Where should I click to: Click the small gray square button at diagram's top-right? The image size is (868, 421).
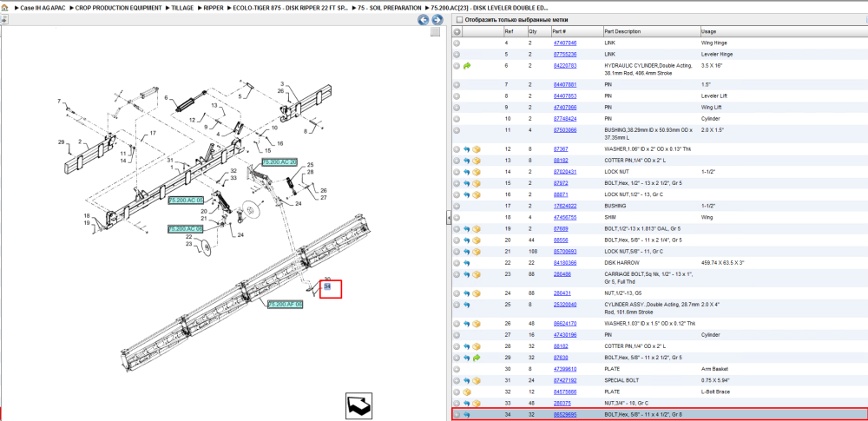tap(436, 31)
